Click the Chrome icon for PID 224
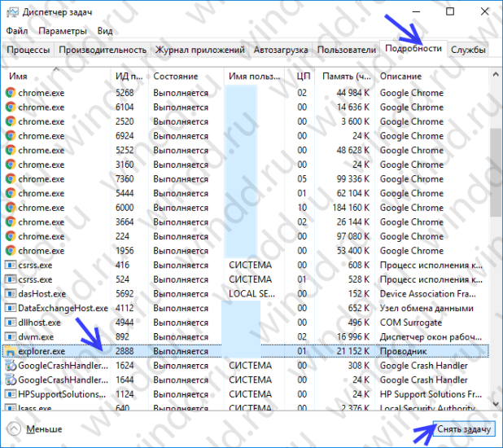The height and width of the screenshot is (448, 503). coord(11,236)
